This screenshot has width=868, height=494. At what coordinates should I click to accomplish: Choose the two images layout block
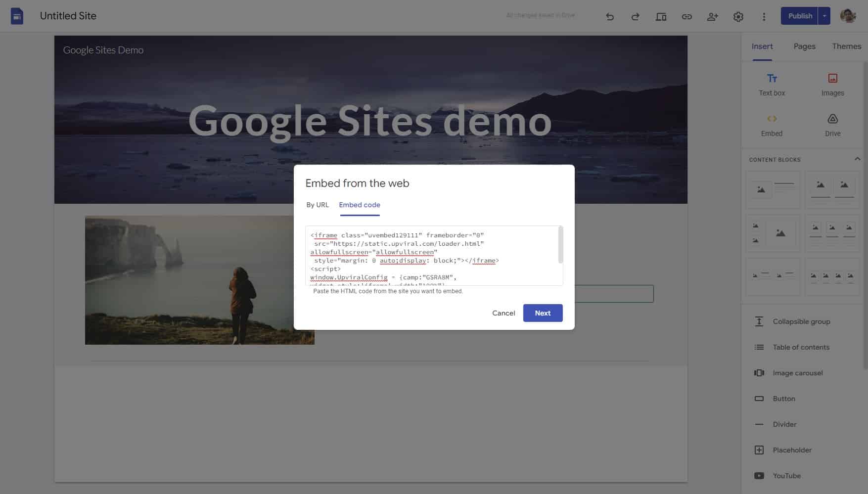(832, 190)
